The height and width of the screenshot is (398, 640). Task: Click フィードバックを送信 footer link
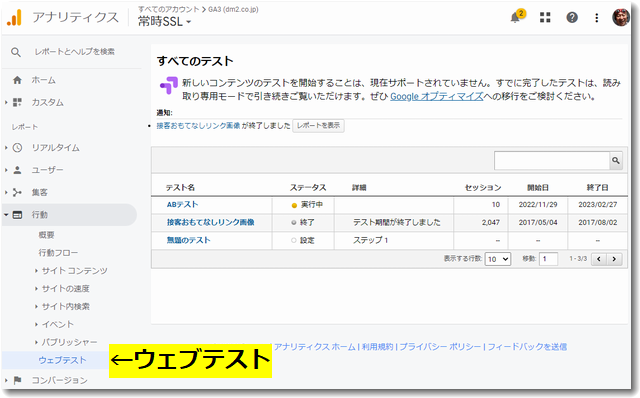[x=527, y=347]
